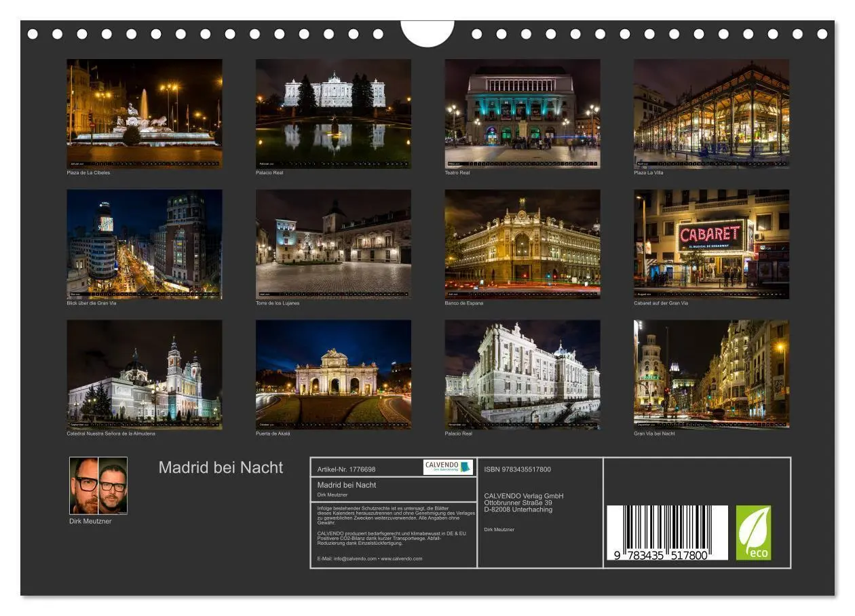Select the Cabaret neon sign photo

711,244
